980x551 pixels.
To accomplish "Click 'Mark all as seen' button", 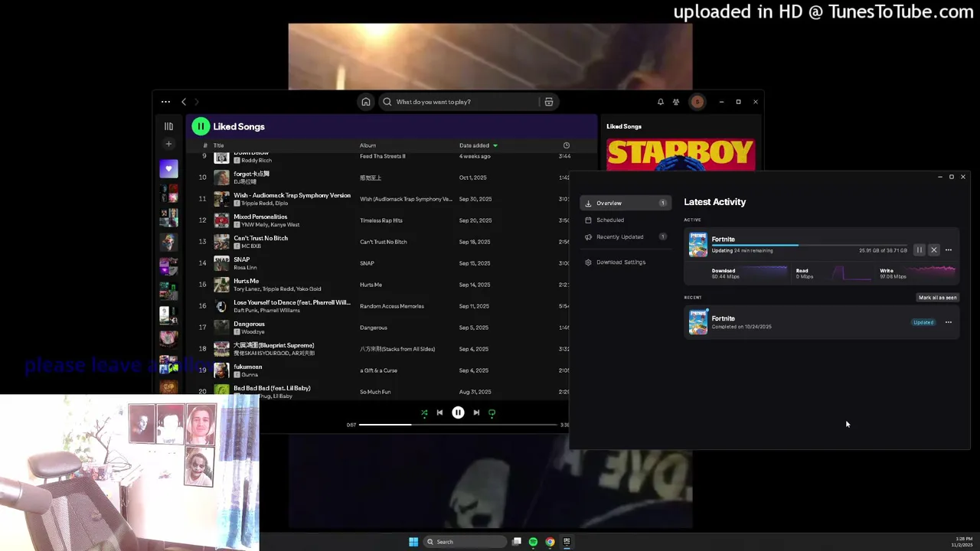I will (x=938, y=297).
